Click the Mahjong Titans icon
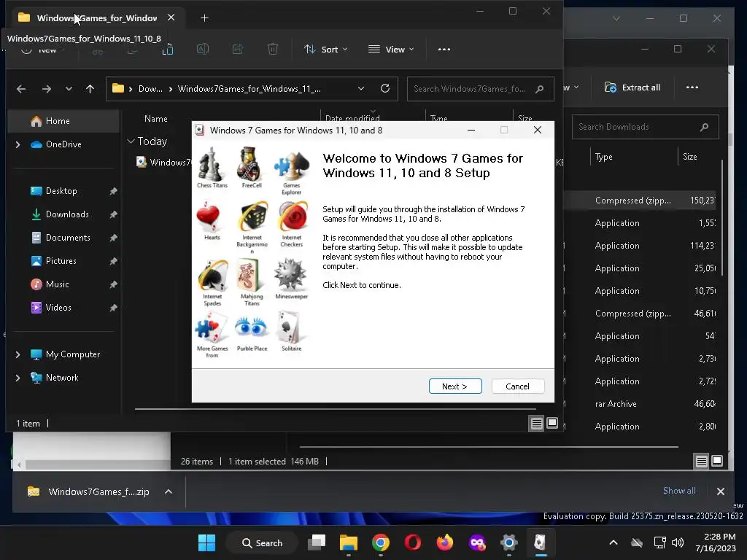747x560 pixels. [x=249, y=275]
